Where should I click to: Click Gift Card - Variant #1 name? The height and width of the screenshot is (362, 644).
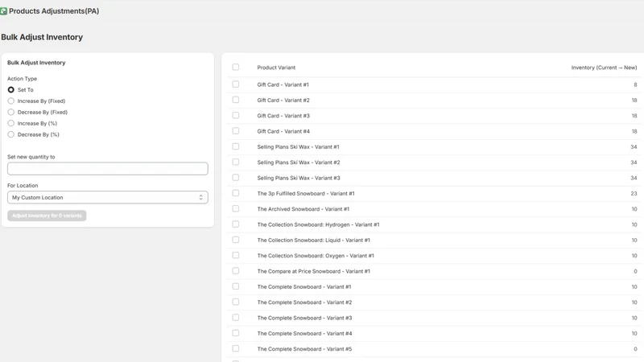point(283,85)
